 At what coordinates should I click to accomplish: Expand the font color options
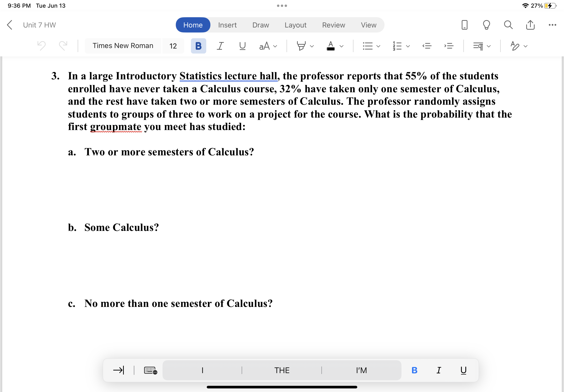click(x=341, y=46)
